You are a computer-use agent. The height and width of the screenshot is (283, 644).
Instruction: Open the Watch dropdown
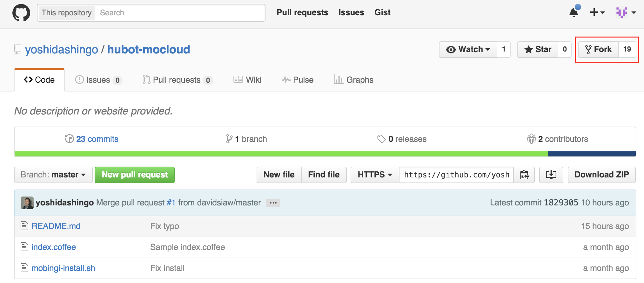click(x=468, y=49)
